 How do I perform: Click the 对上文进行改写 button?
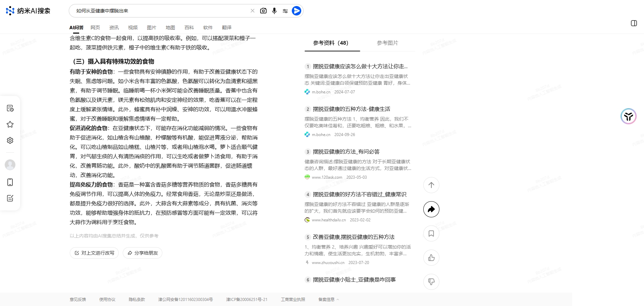(x=94, y=253)
